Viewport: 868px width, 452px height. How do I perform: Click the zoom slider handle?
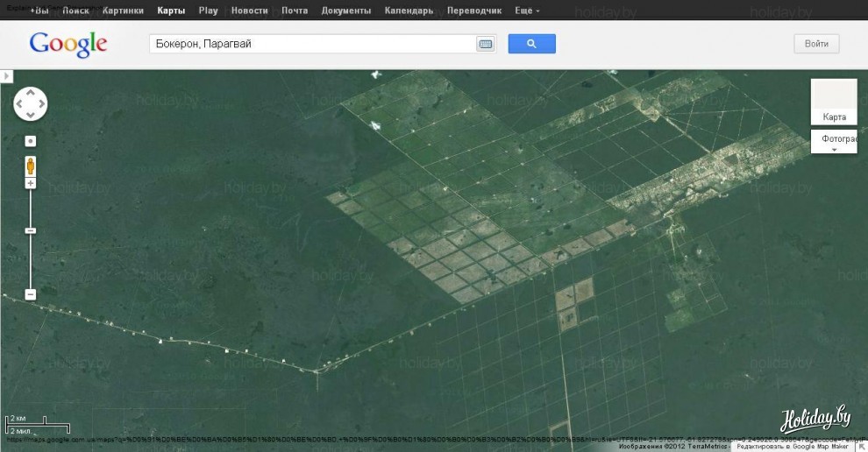31,230
